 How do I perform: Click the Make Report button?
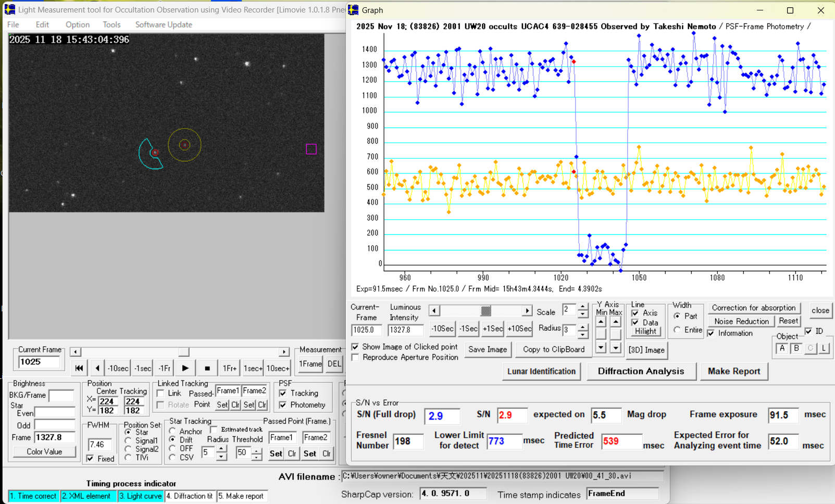click(x=733, y=371)
